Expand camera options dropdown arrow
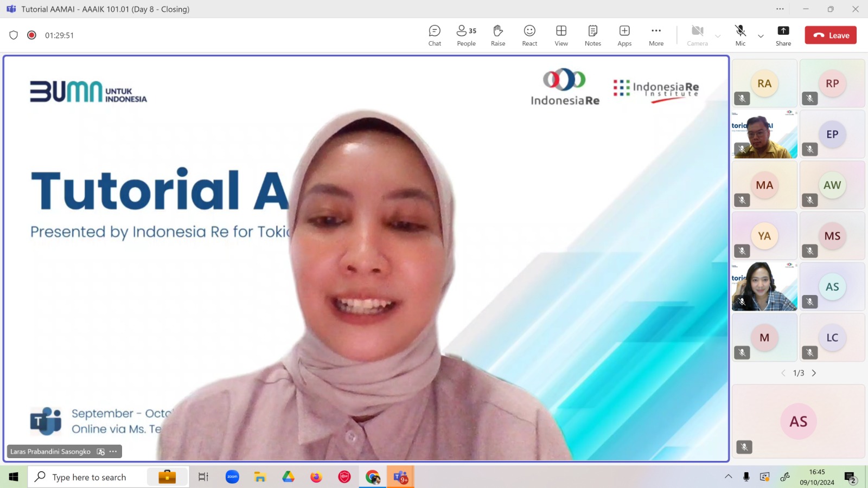This screenshot has height=488, width=868. click(x=718, y=36)
